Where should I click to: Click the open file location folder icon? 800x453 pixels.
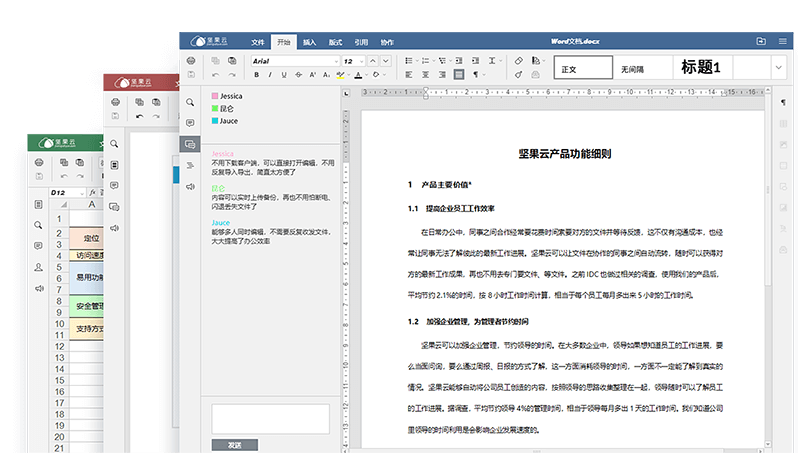coord(761,42)
